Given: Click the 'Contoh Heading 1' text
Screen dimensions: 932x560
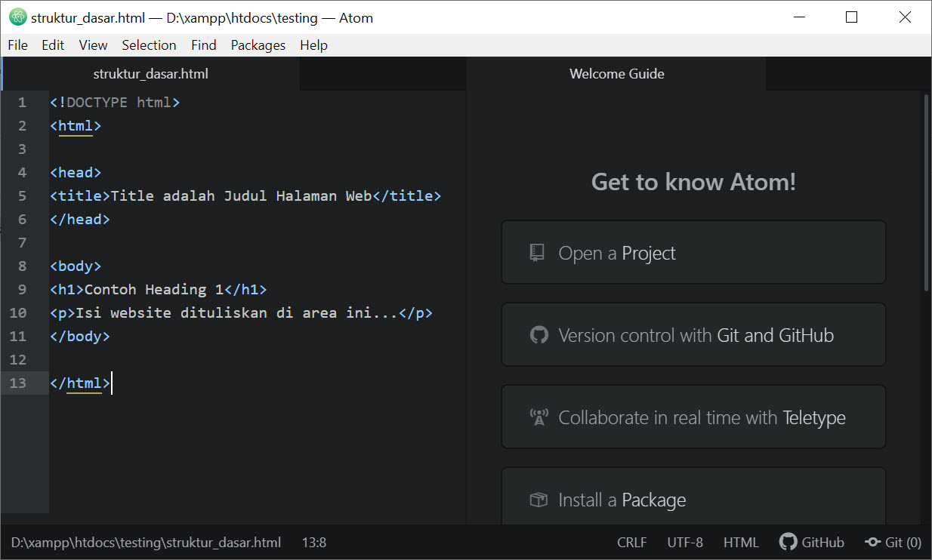Looking at the screenshot, I should pyautogui.click(x=154, y=289).
